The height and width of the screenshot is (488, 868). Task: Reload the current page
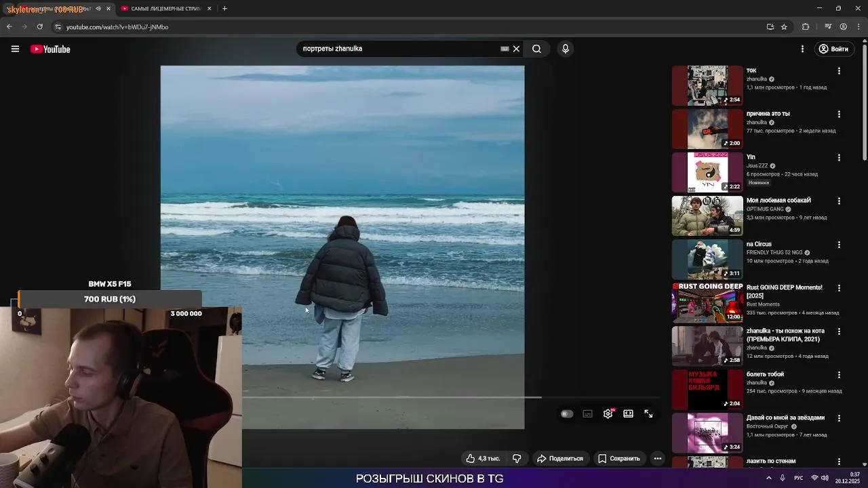(39, 27)
